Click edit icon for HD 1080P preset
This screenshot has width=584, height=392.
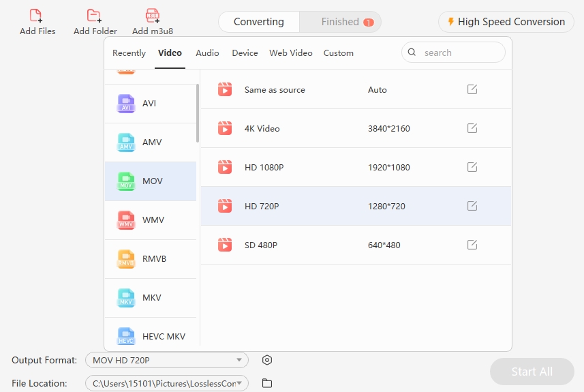coord(472,167)
